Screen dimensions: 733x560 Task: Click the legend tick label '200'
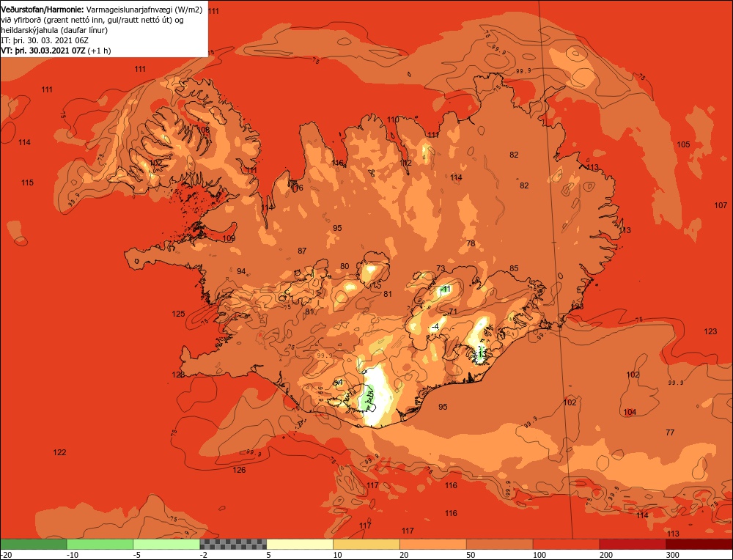(x=606, y=555)
